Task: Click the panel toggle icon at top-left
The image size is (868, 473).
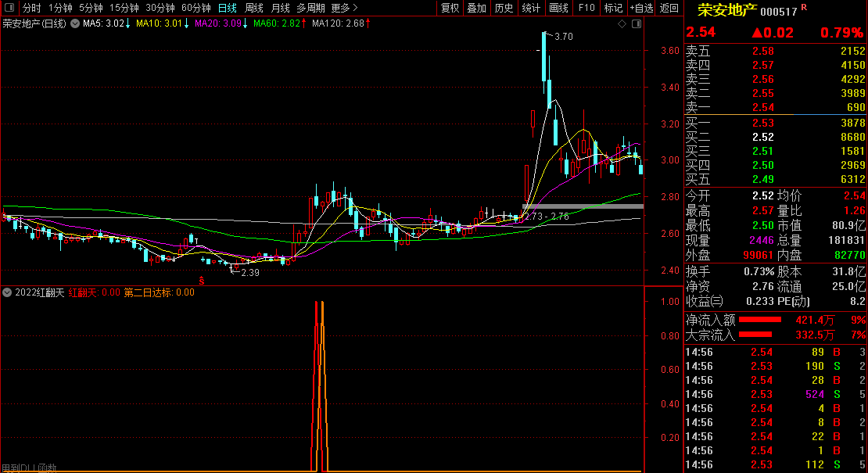Action: tap(10, 8)
